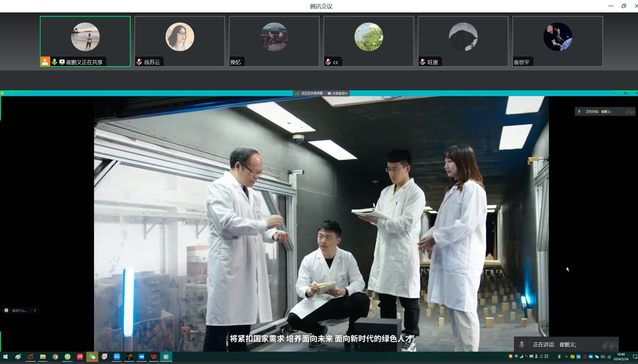
Task: Click the emoji icon in chat box
Action: (x=6, y=311)
